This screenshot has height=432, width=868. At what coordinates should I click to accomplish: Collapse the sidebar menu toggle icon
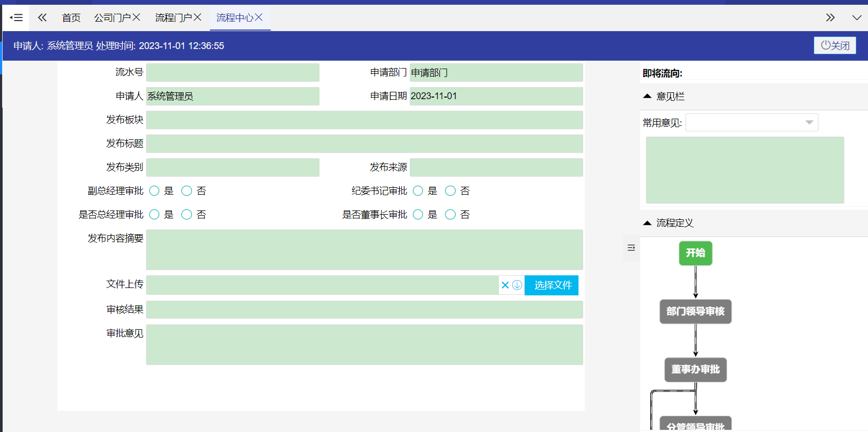(x=16, y=17)
